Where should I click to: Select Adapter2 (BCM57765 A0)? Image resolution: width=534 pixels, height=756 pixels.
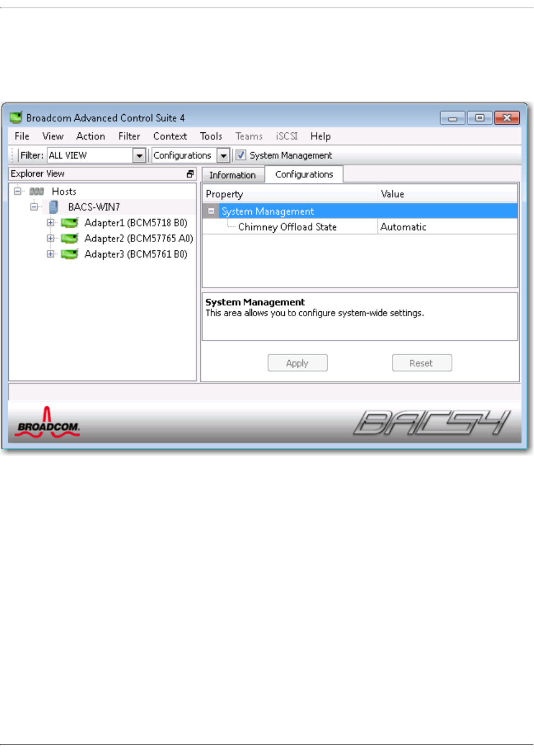(x=139, y=238)
